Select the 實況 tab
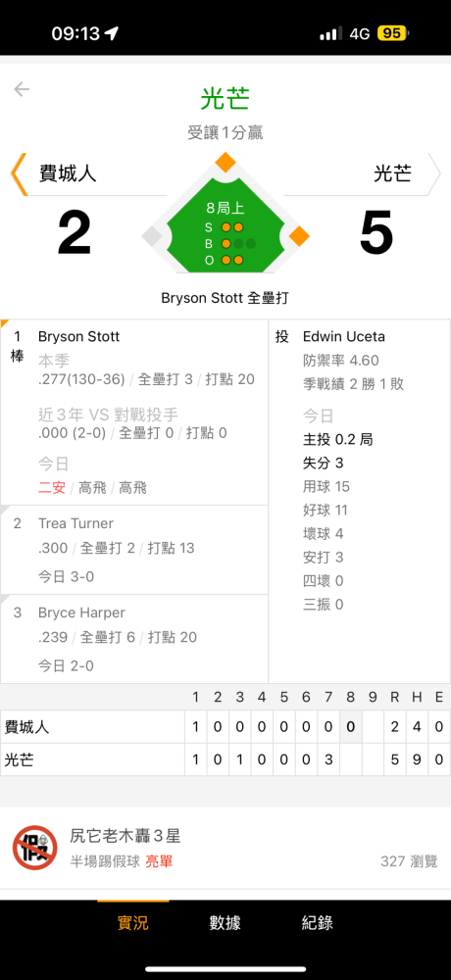 tap(133, 922)
